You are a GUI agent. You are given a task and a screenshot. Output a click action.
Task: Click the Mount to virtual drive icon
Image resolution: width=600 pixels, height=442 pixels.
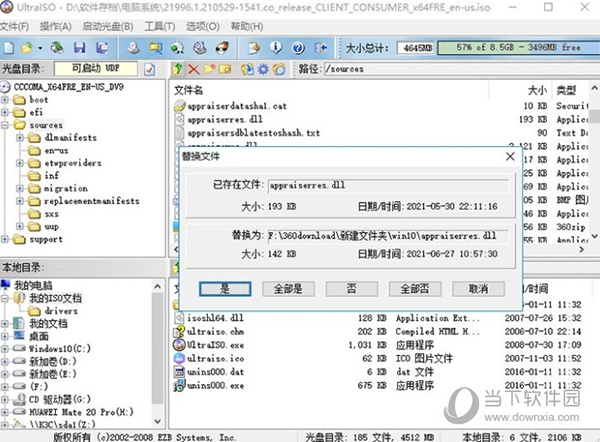click(177, 47)
